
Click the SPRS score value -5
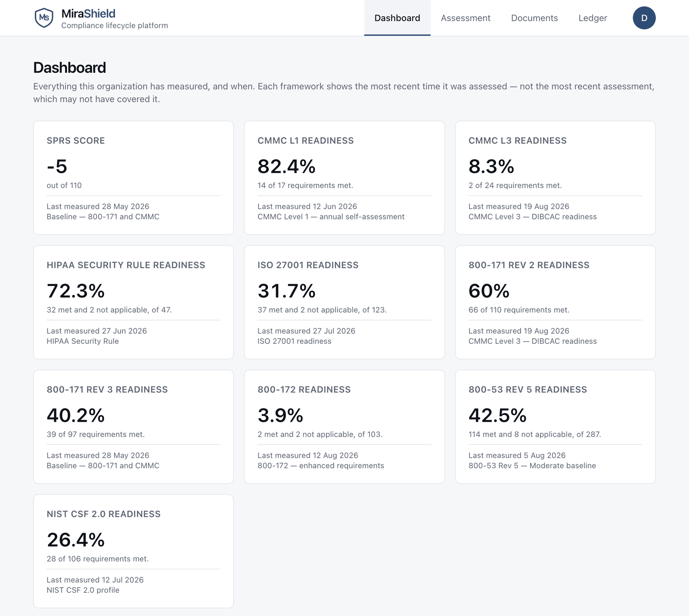[x=57, y=167]
